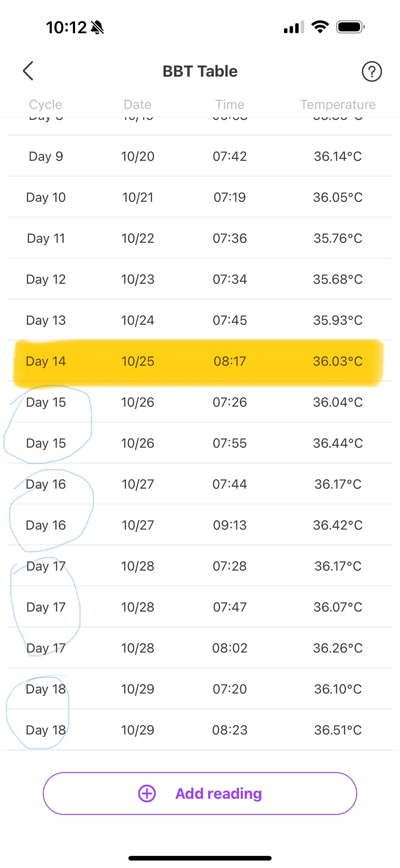
Task: Tap the silent bell icon
Action: [x=97, y=27]
